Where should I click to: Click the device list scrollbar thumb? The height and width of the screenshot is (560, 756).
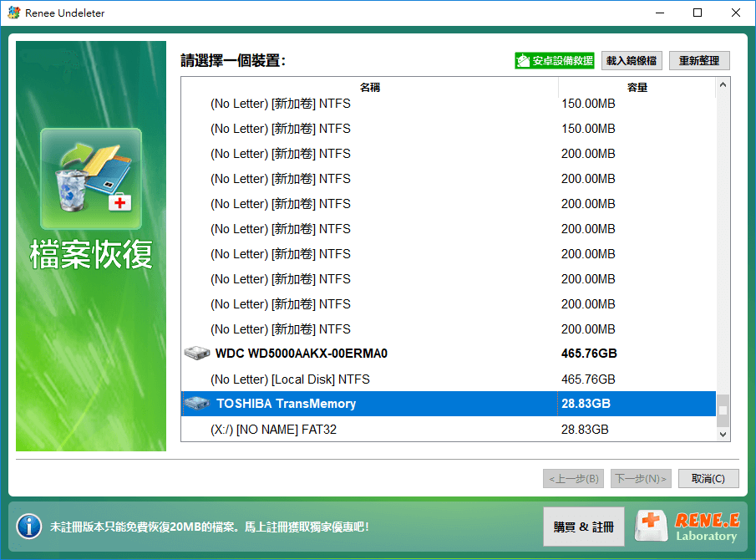(x=723, y=410)
